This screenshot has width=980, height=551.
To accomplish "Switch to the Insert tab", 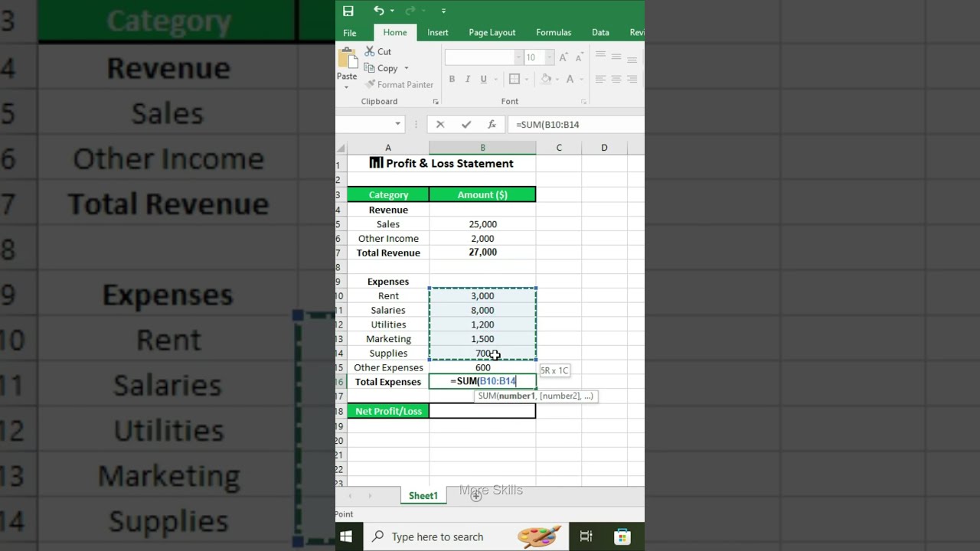I will 438,32.
